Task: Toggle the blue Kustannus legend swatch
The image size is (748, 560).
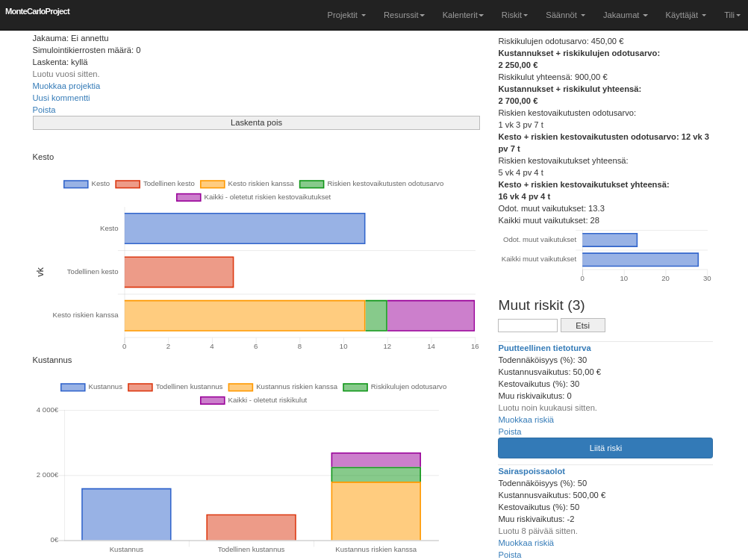Action: (73, 388)
